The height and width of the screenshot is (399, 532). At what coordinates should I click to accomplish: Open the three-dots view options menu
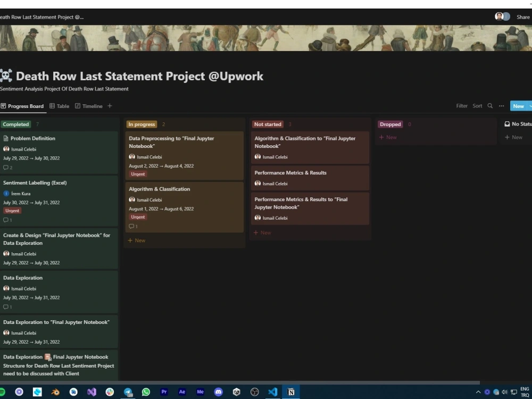502,106
